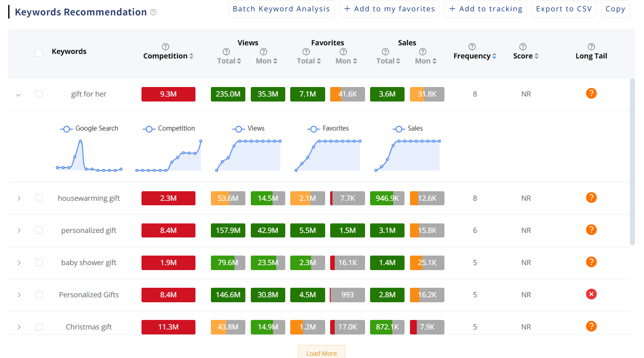Select the baby shower gift checkbox
644x358 pixels.
(x=39, y=262)
